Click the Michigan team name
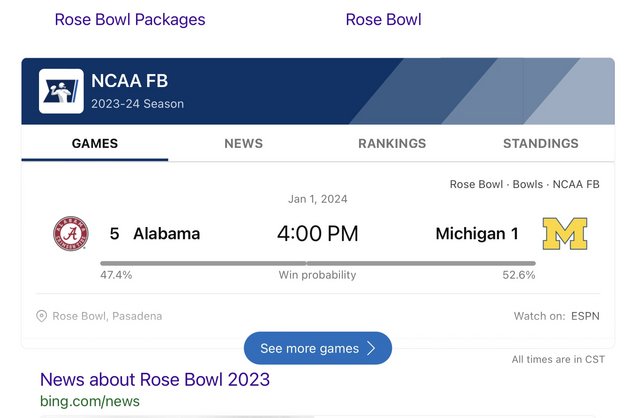 tap(470, 234)
